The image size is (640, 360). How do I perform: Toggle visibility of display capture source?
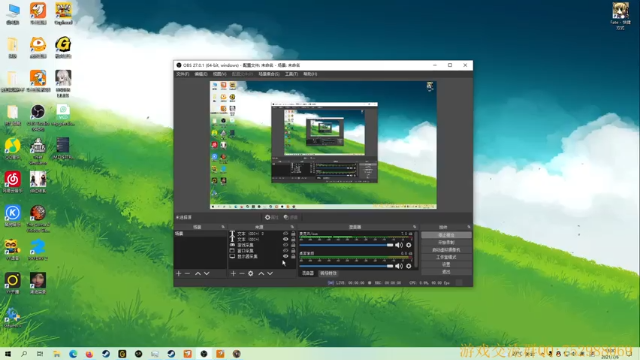285,256
